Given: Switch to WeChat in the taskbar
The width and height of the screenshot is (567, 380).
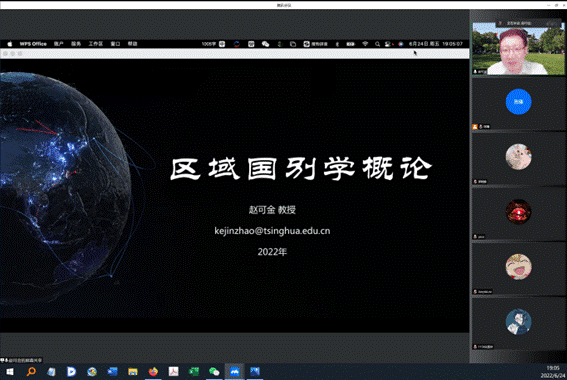Looking at the screenshot, I should (214, 371).
